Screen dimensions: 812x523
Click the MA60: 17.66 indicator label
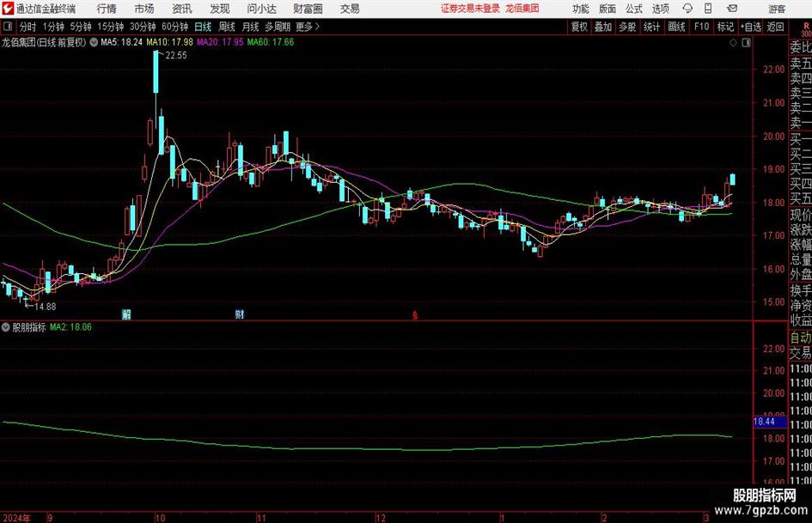(271, 42)
